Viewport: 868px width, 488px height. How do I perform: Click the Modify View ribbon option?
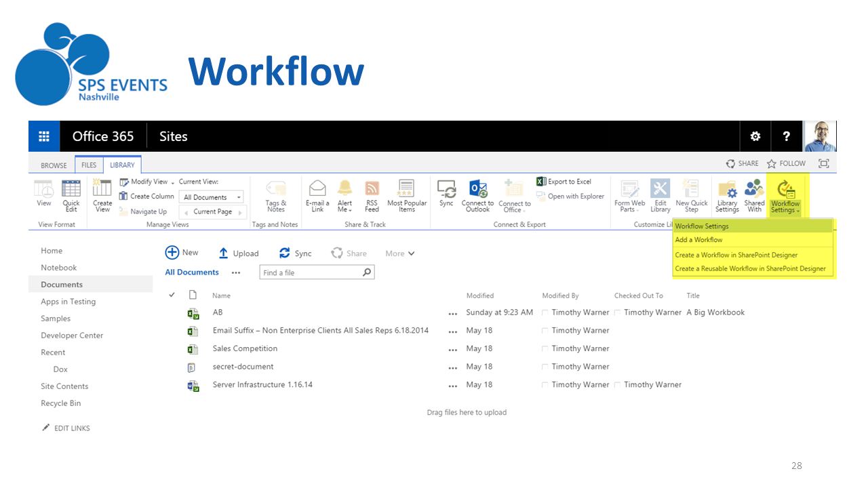pyautogui.click(x=146, y=182)
